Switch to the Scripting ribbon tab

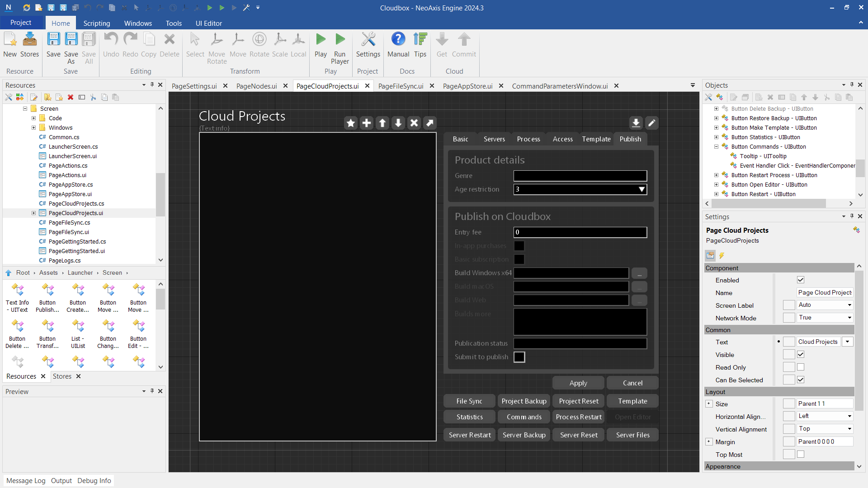(x=97, y=23)
